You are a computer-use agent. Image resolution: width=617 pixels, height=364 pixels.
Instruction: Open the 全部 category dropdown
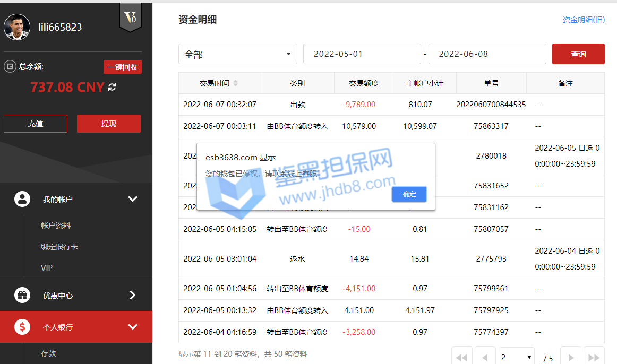(238, 54)
